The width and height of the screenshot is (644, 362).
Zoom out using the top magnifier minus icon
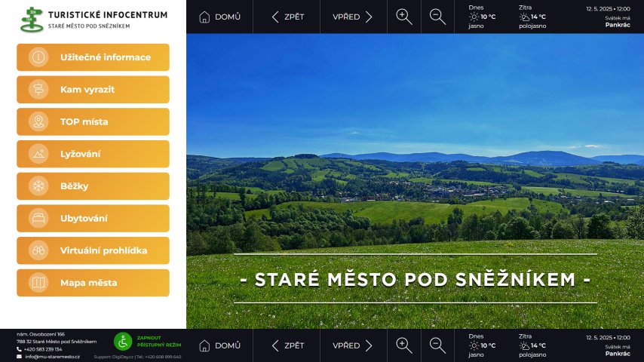tap(437, 17)
